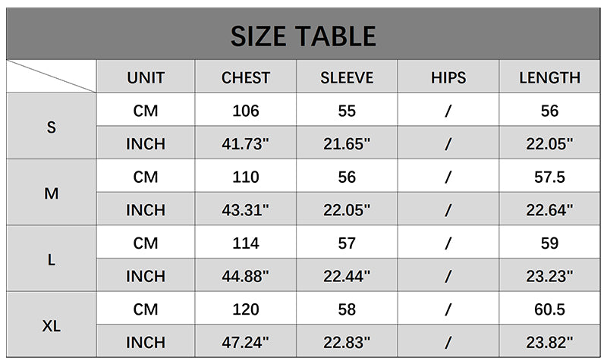Viewport: 607px width, 364px height.
Task: Click the chest value 106
Action: tap(246, 111)
